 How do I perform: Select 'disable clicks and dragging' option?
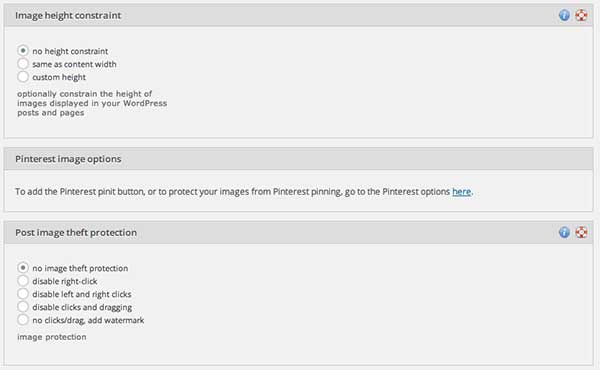click(23, 306)
